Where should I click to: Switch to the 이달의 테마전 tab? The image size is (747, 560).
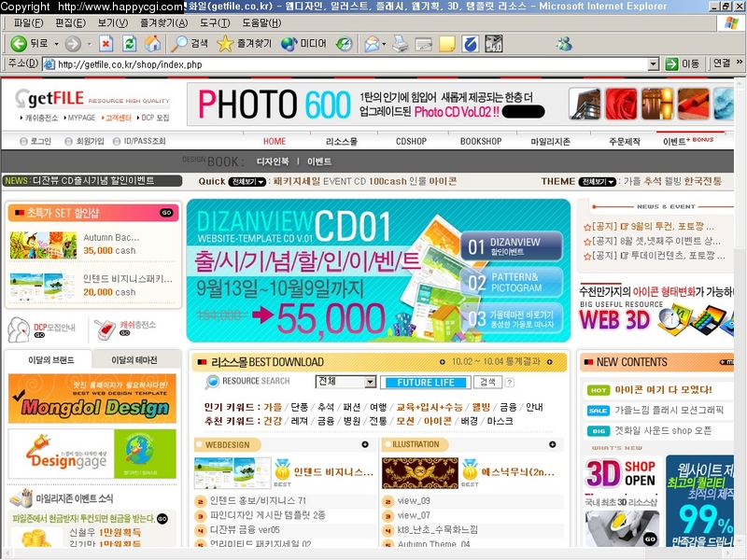tap(134, 359)
